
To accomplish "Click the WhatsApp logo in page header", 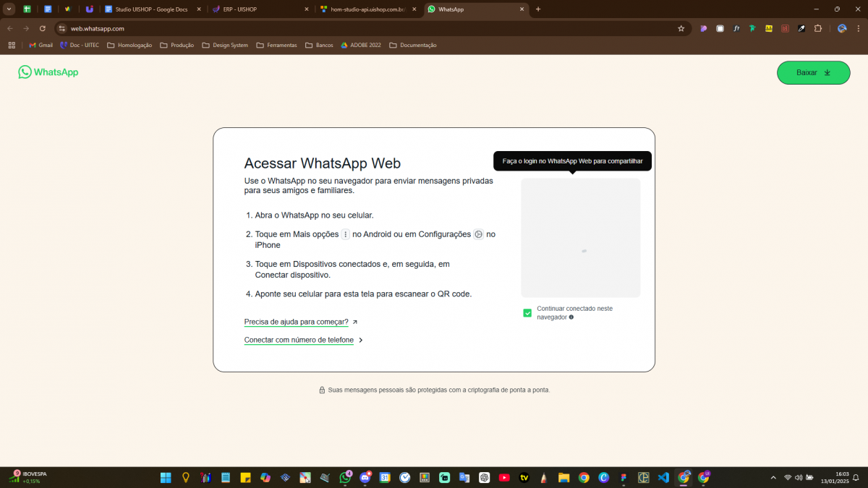I will (48, 72).
